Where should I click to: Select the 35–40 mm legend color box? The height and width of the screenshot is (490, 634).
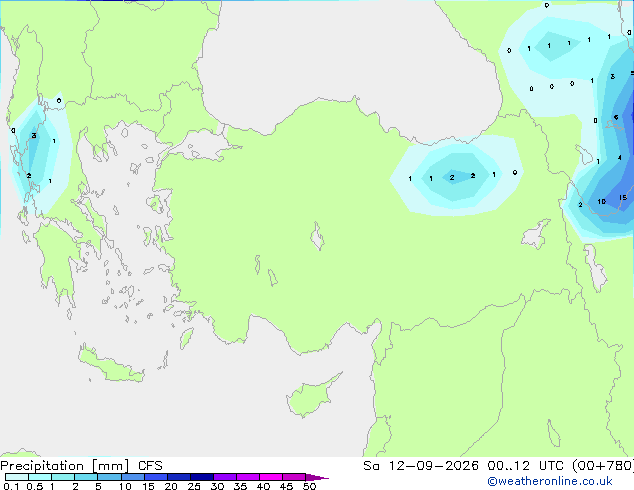tap(248, 477)
